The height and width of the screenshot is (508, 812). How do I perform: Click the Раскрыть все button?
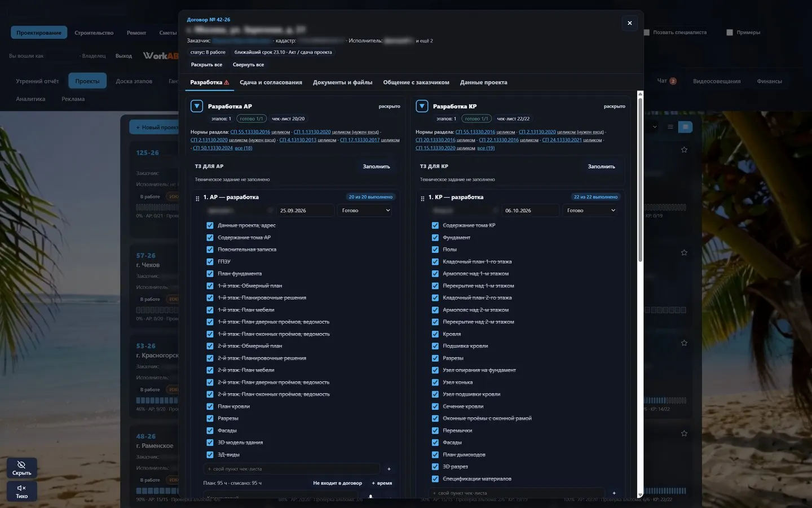pos(206,65)
